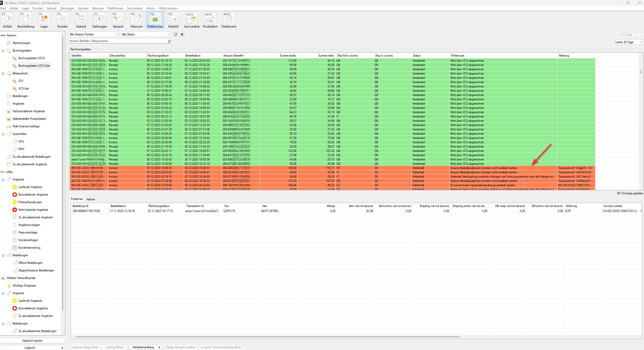Click the search magnifier icon
Viewport: 644px width, 350px height.
tap(169, 41)
